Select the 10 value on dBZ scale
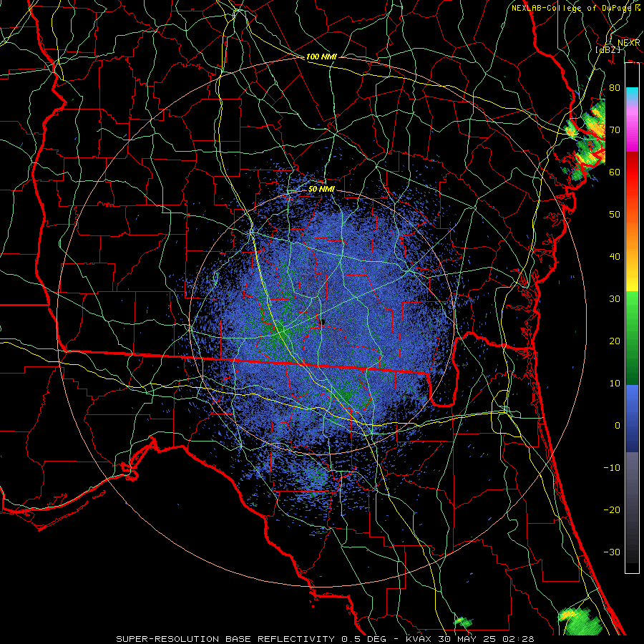This screenshot has height=644, width=644. coord(615,384)
